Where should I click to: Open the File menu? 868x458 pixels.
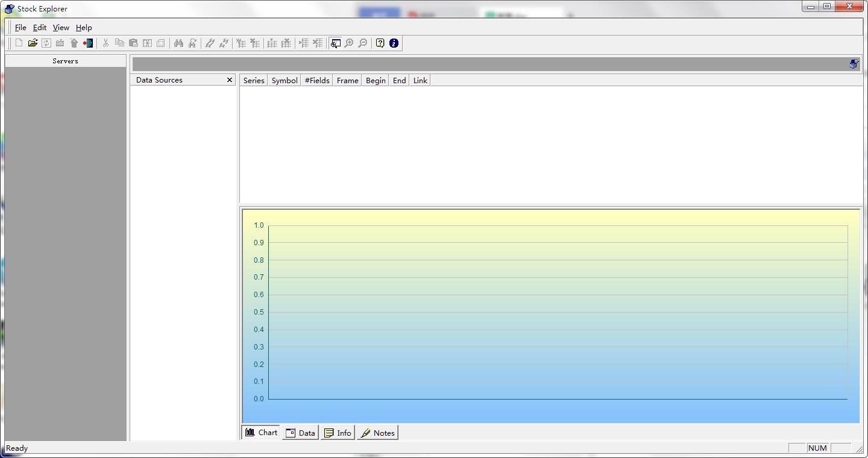[20, 28]
